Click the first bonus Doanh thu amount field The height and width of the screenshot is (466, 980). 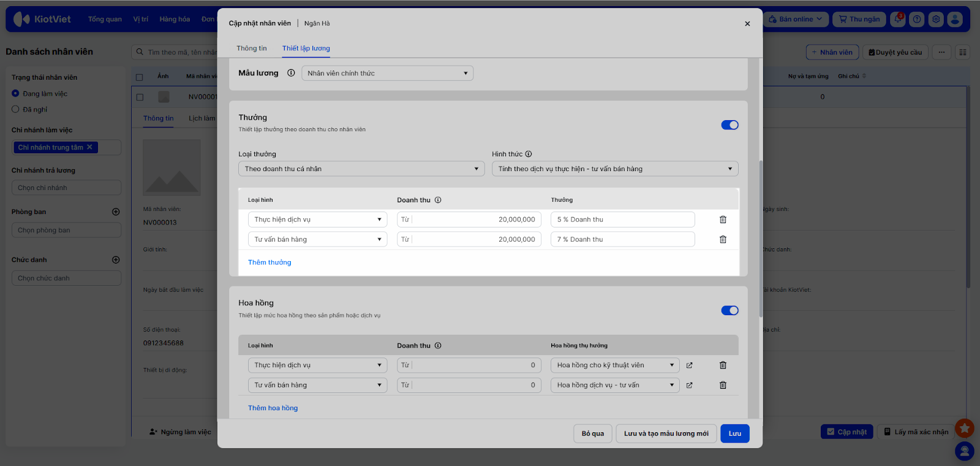475,220
